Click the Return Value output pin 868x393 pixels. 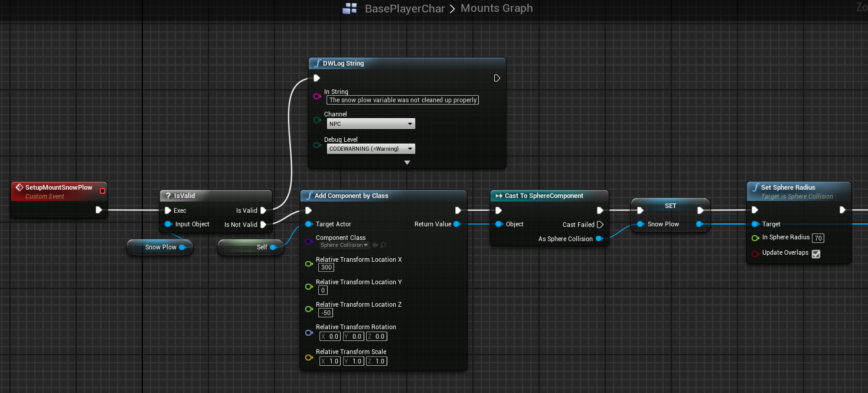coord(457,224)
